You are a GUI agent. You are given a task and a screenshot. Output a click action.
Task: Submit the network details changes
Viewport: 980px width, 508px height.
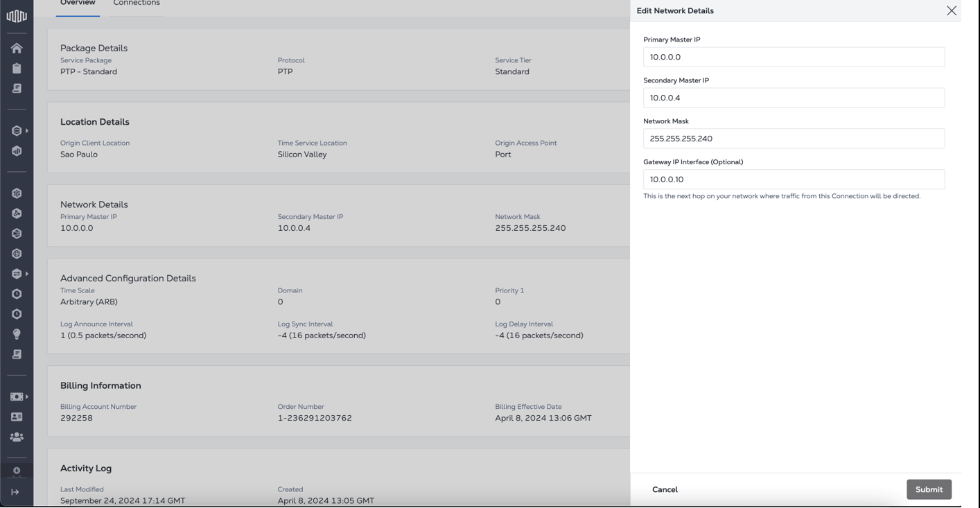(x=929, y=489)
